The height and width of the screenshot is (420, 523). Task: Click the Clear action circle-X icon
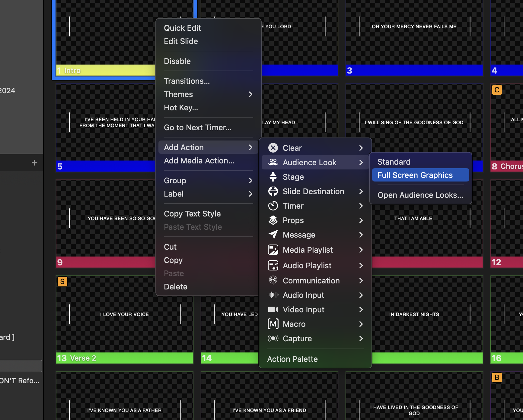pos(273,148)
